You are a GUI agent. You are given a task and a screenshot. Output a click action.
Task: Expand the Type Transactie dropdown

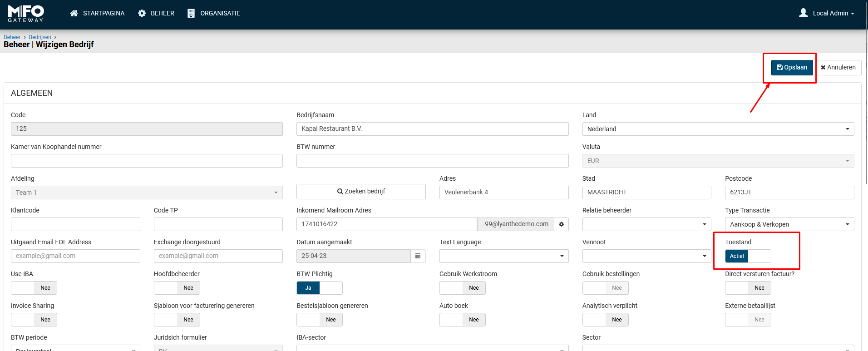click(x=789, y=224)
